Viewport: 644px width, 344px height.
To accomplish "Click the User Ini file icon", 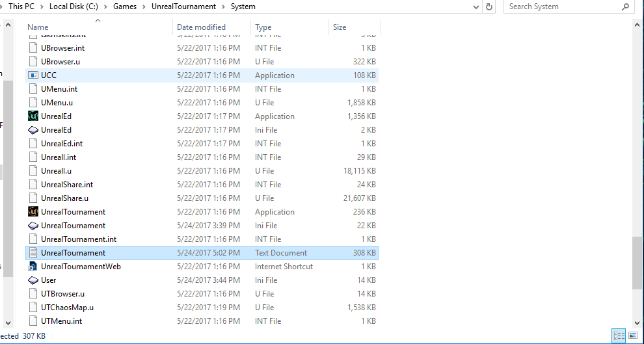I will pos(33,280).
